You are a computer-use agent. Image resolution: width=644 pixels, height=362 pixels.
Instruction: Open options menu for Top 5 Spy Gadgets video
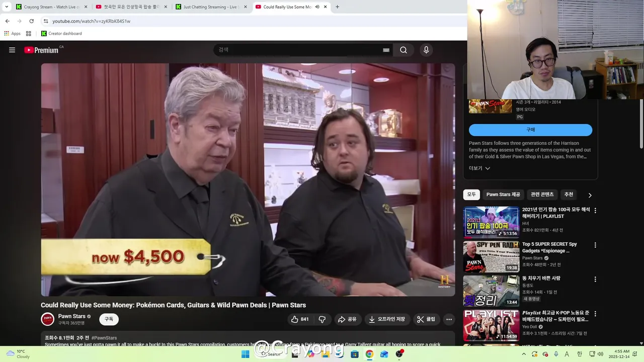[x=595, y=245]
